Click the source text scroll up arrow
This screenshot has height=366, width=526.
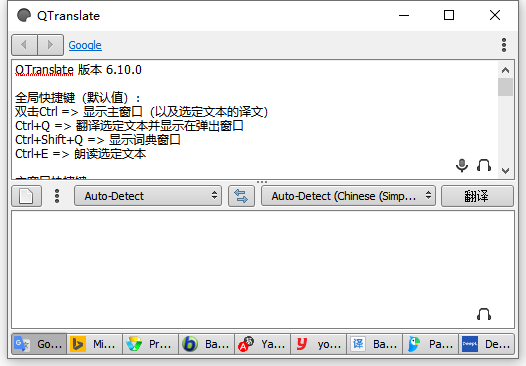505,70
